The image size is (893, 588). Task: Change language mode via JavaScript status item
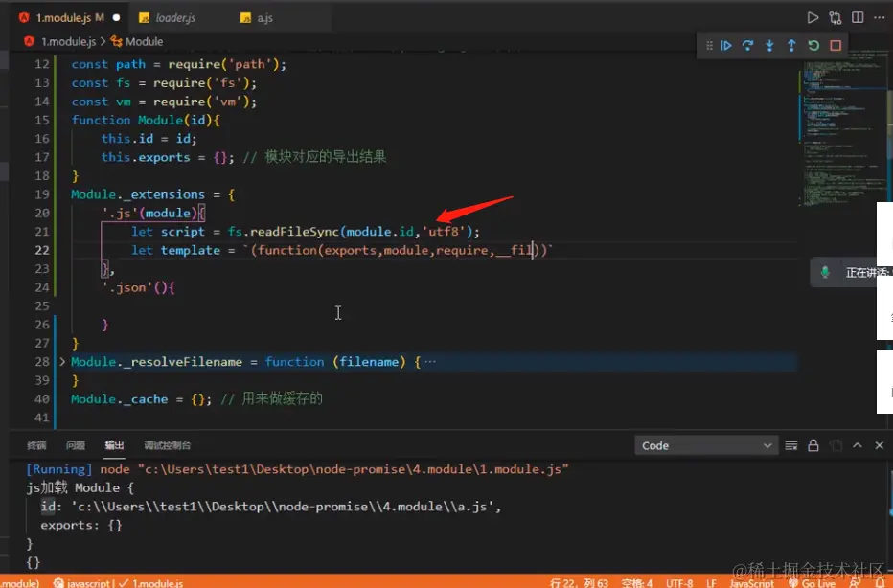tap(752, 583)
